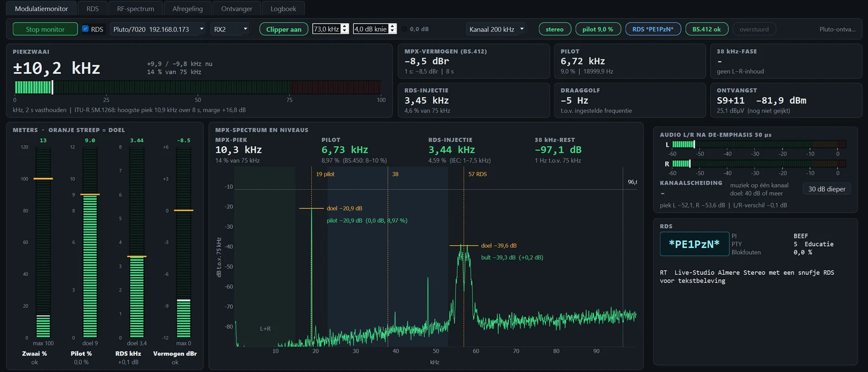Click the RDS-injectie 3,45 kHz card value
This screenshot has height=372, width=868.
(426, 100)
